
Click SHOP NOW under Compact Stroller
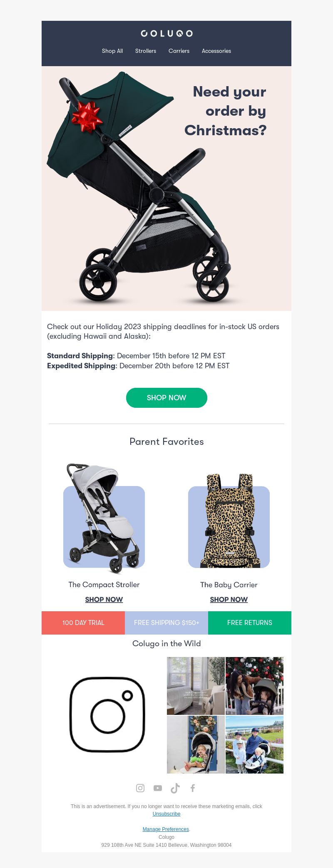[x=104, y=600]
